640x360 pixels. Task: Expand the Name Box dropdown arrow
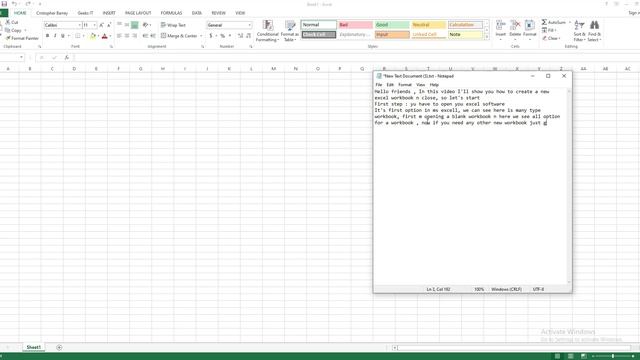pos(21,58)
